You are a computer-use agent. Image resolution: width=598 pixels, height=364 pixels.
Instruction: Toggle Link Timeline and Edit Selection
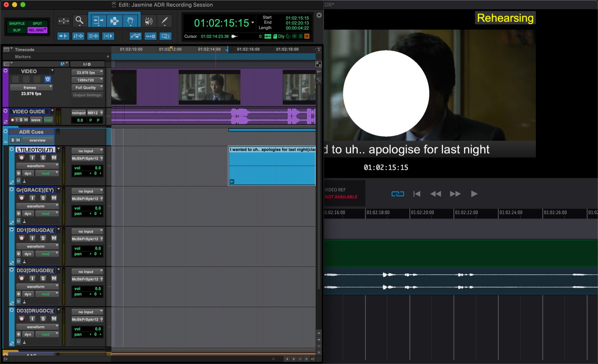point(78,36)
